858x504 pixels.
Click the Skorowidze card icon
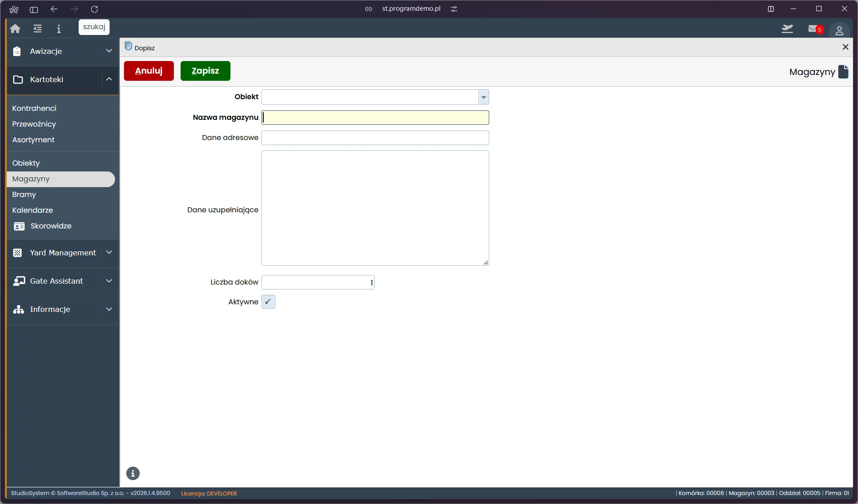[19, 226]
